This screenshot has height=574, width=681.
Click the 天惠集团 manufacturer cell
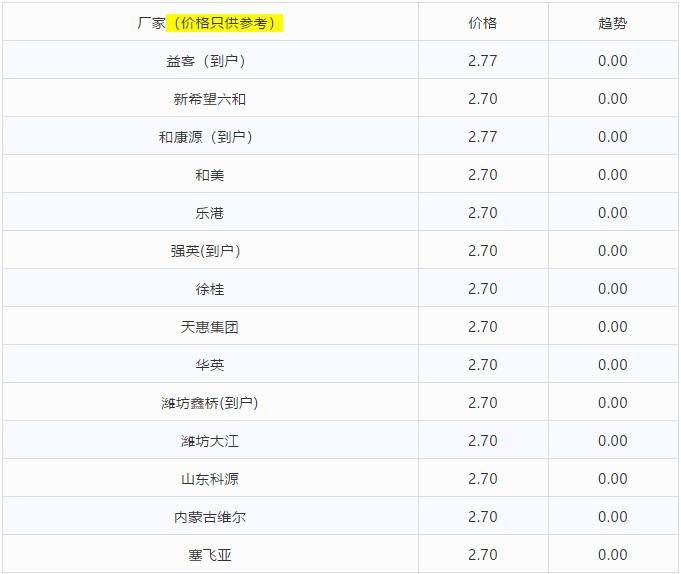210,327
